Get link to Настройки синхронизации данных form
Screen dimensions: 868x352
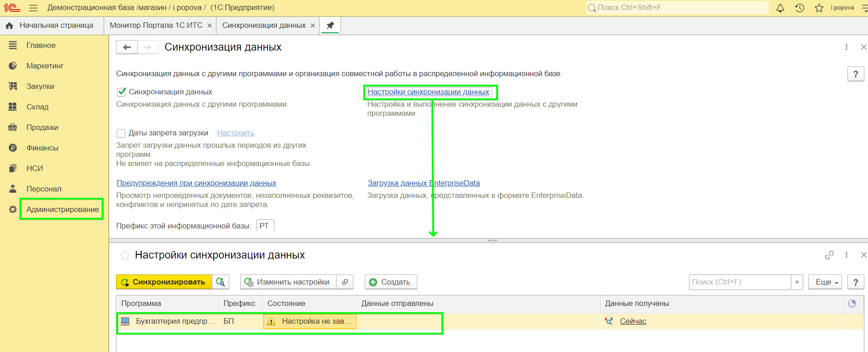coord(829,255)
